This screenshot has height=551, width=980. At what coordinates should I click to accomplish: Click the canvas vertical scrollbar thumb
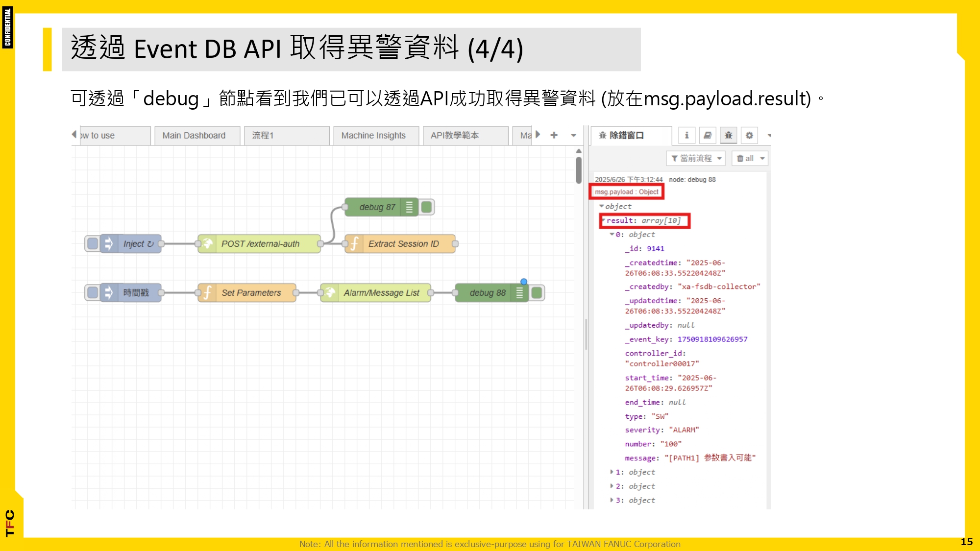[x=579, y=170]
